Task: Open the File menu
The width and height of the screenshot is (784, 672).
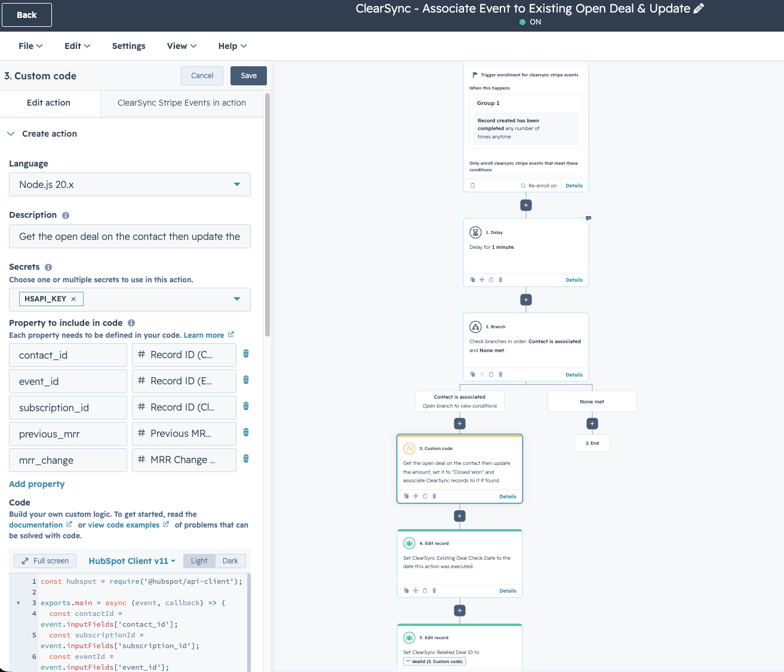Action: pyautogui.click(x=30, y=46)
